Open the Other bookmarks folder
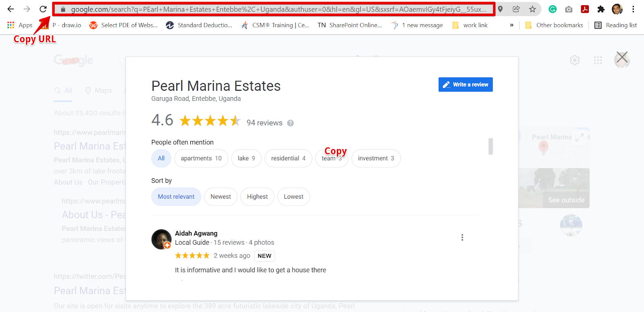Viewport: 644px width, 312px height. point(554,25)
